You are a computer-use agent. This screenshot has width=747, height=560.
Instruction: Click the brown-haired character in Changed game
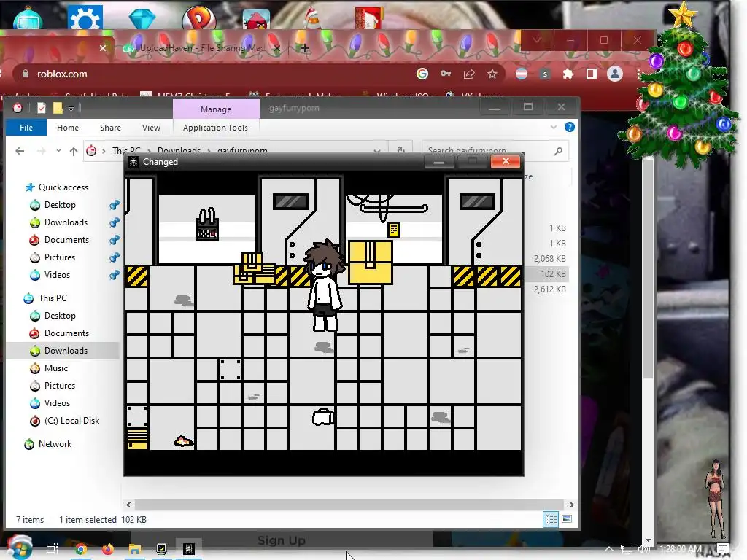click(x=325, y=286)
